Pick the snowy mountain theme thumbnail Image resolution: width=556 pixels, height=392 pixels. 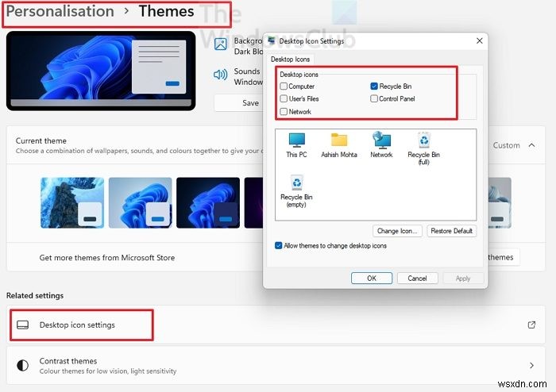tap(72, 202)
